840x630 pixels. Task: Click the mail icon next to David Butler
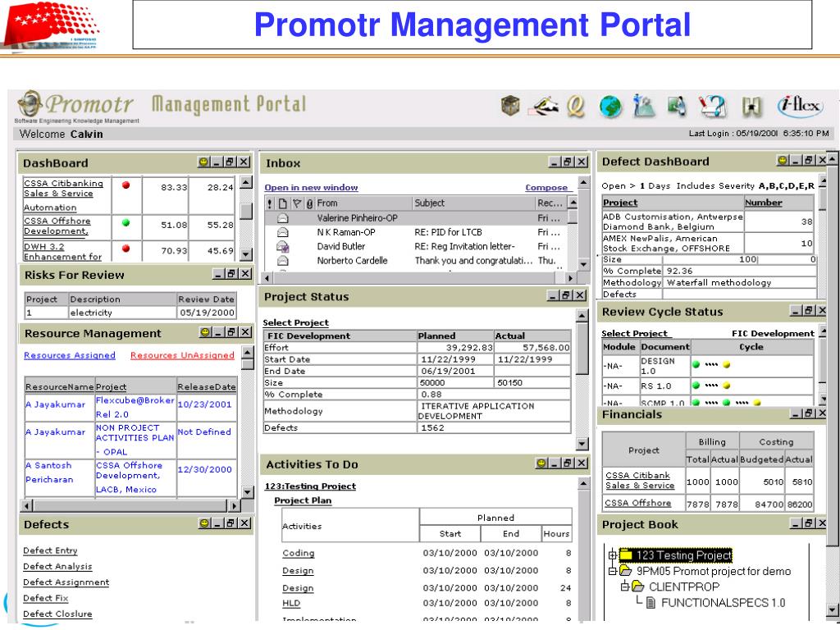coord(283,246)
